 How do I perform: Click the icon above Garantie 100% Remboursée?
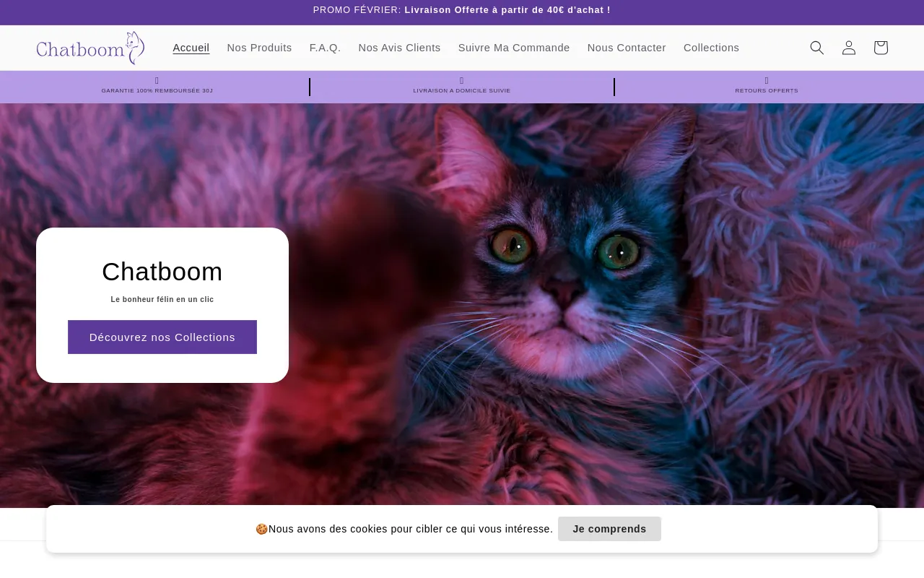157,81
